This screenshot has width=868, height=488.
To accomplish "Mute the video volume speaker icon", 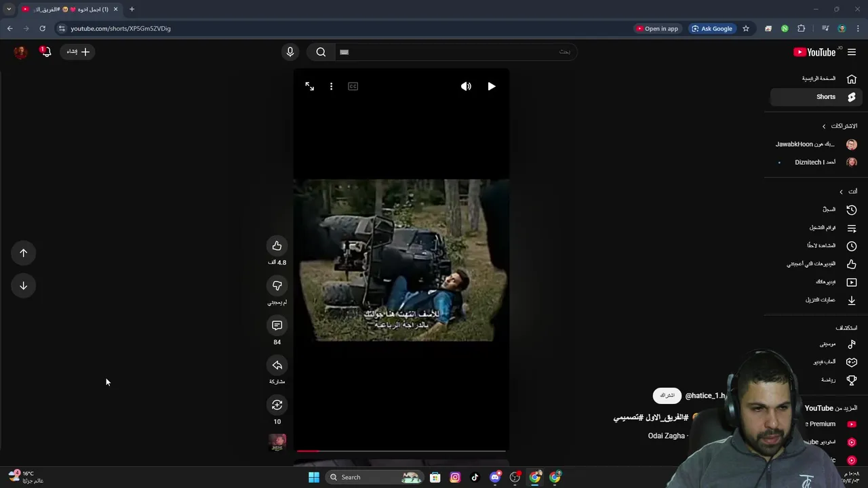I will click(466, 86).
